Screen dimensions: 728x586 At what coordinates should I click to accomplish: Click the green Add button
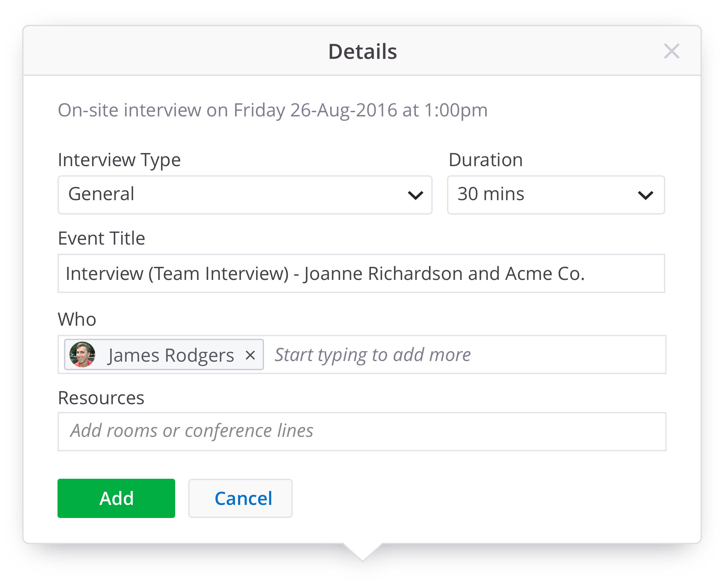pos(116,498)
